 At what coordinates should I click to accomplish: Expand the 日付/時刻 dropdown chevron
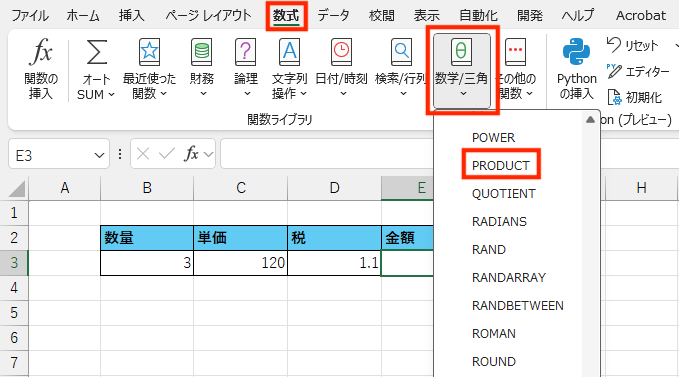tap(343, 93)
